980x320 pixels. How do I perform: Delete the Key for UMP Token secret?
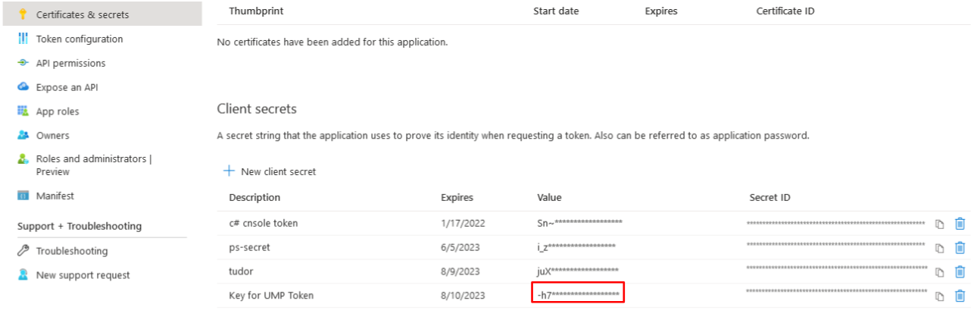click(x=960, y=296)
